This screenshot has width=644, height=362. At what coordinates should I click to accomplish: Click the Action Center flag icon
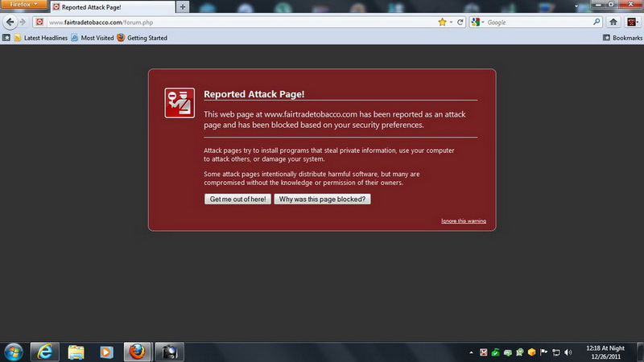544,352
